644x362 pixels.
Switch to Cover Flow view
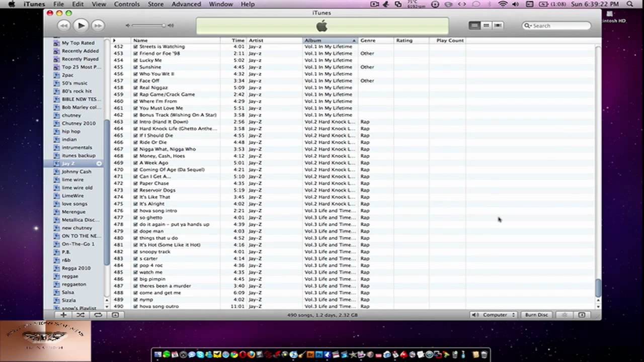pyautogui.click(x=498, y=25)
